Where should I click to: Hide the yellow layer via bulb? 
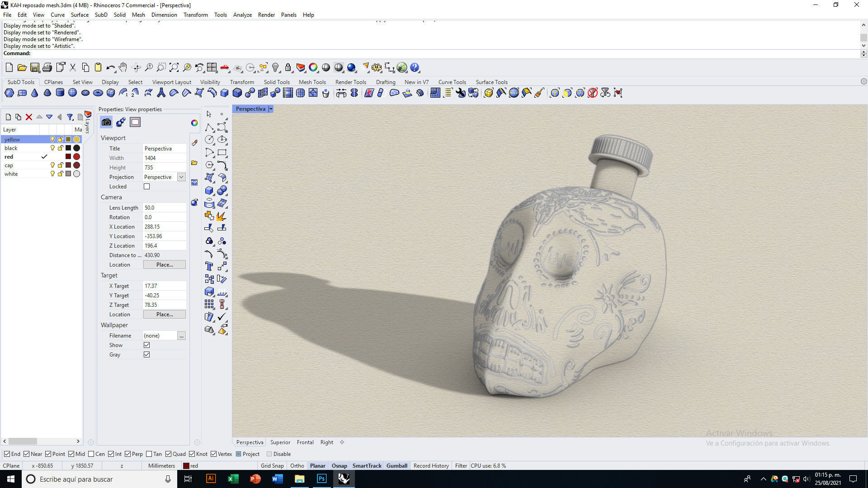coord(52,140)
